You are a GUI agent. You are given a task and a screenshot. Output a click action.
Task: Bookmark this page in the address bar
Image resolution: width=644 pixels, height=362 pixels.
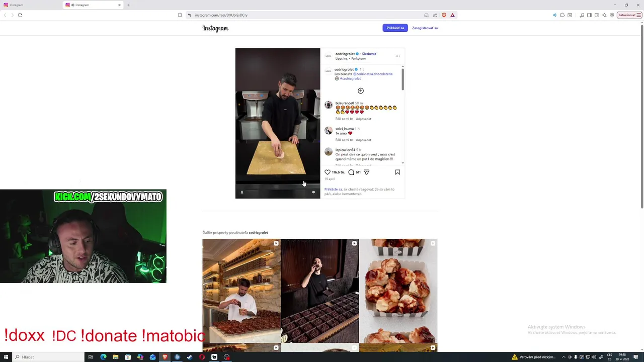click(180, 15)
